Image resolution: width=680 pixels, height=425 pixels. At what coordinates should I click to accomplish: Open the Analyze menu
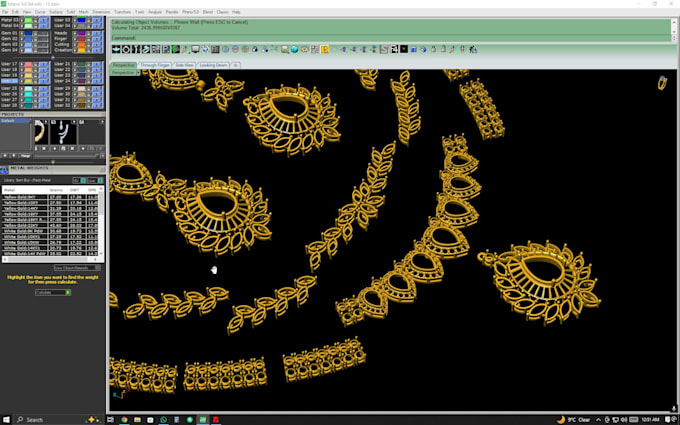(155, 12)
